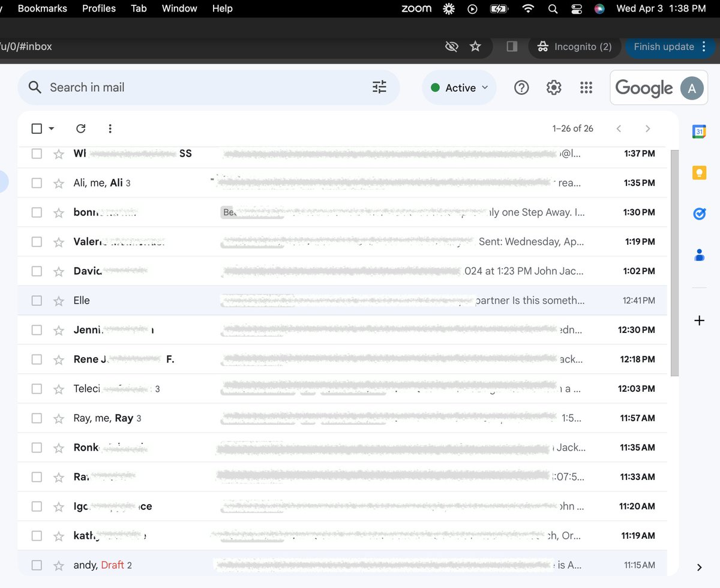
Task: Open Gmail settings gear
Action: [554, 88]
